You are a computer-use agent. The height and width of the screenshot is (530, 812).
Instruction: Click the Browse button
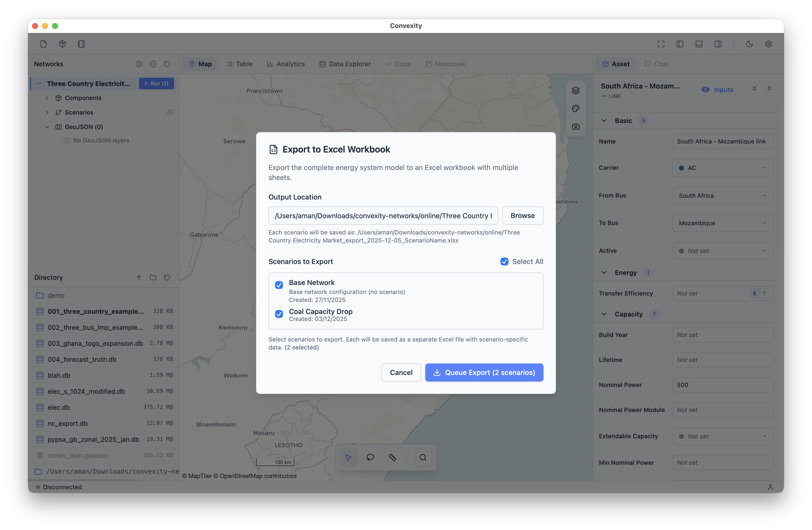click(522, 216)
